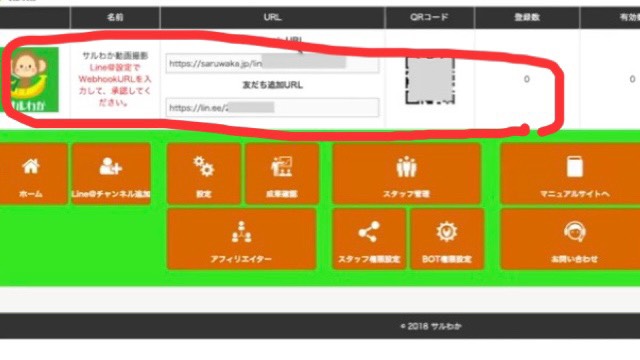Click the QRコード column header

[x=429, y=18]
